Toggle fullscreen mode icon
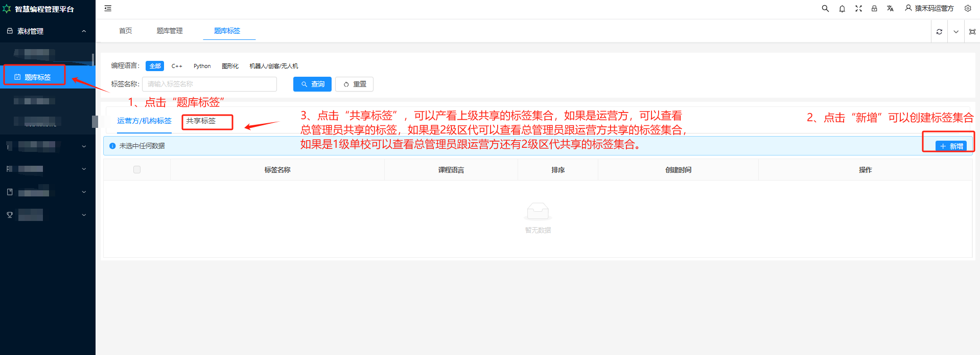980x355 pixels. tap(858, 9)
